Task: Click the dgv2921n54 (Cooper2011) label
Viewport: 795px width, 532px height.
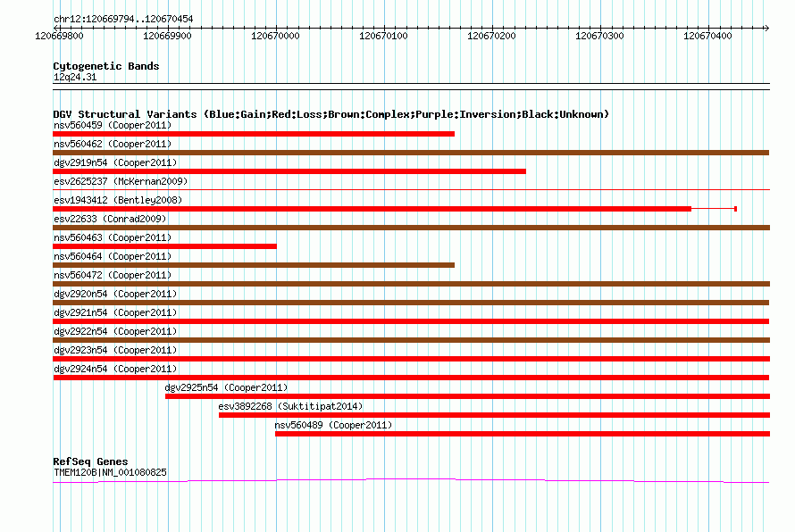Action: tap(115, 312)
